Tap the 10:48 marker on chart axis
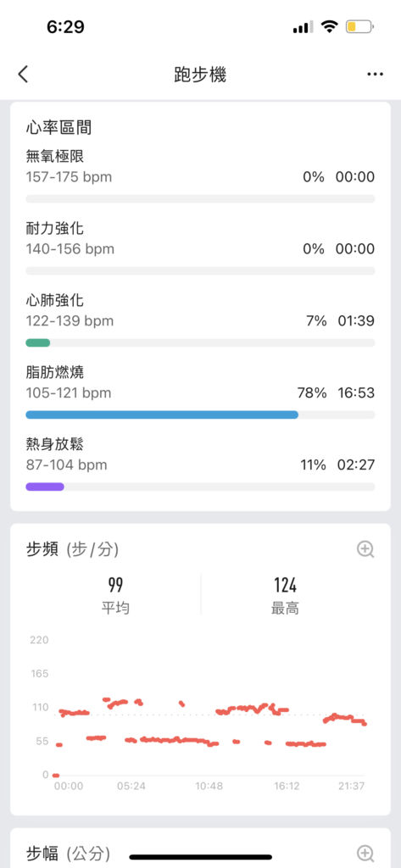The height and width of the screenshot is (868, 401). [209, 786]
